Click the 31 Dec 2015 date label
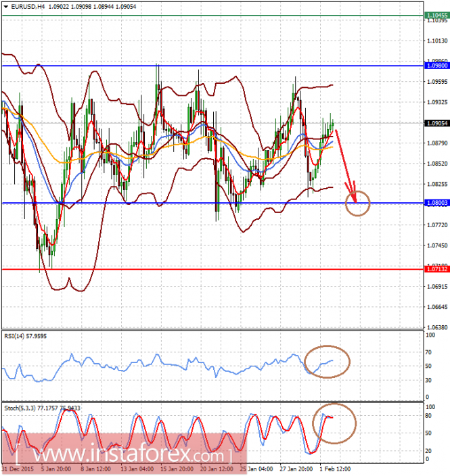The image size is (450, 476). tap(18, 469)
